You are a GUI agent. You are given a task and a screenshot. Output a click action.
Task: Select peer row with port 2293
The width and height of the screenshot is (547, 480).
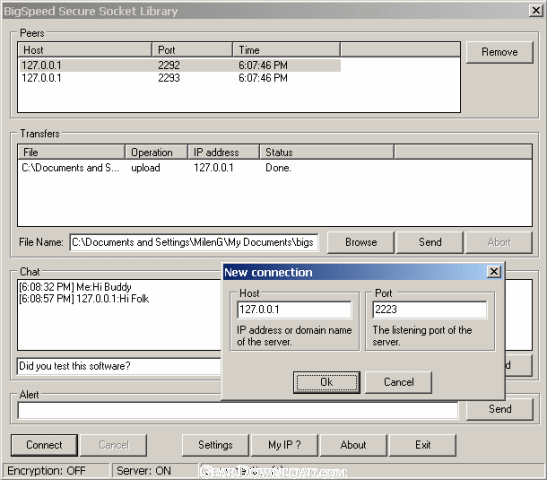(x=180, y=78)
